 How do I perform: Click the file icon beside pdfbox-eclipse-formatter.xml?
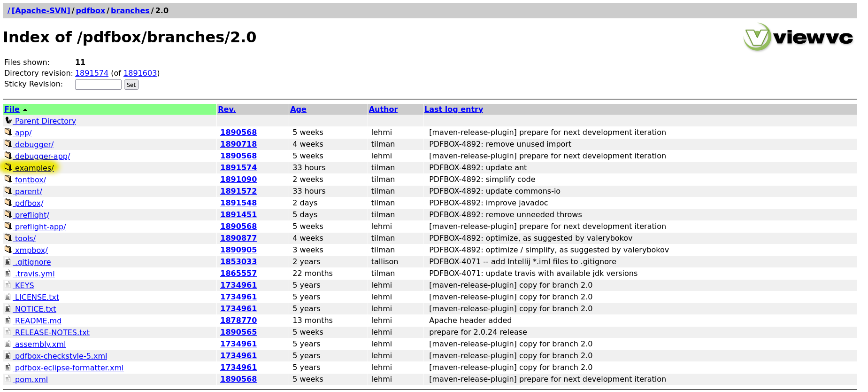click(x=8, y=368)
